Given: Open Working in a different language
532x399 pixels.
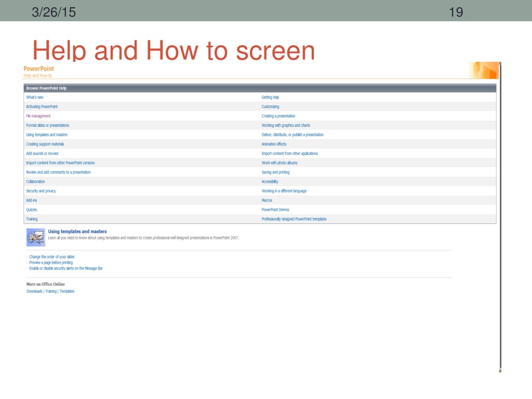Looking at the screenshot, I should (x=284, y=191).
